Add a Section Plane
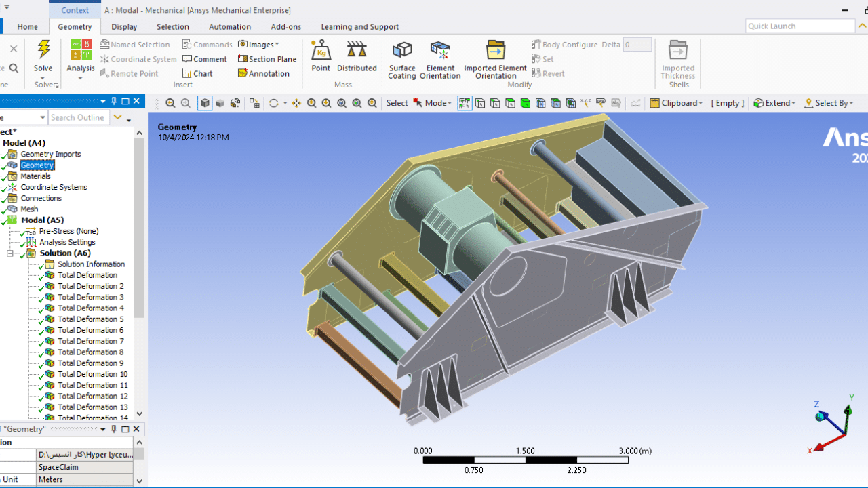The height and width of the screenshot is (488, 868). 267,59
